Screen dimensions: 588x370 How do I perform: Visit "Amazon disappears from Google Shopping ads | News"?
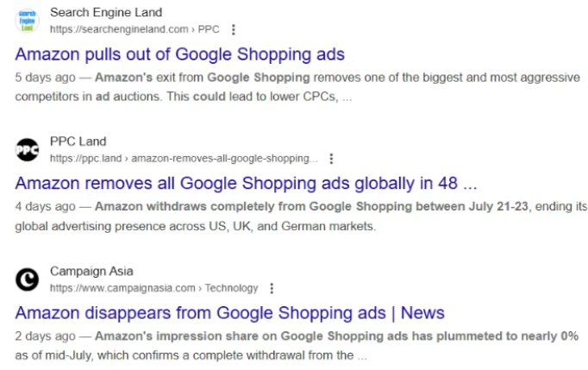pyautogui.click(x=229, y=312)
